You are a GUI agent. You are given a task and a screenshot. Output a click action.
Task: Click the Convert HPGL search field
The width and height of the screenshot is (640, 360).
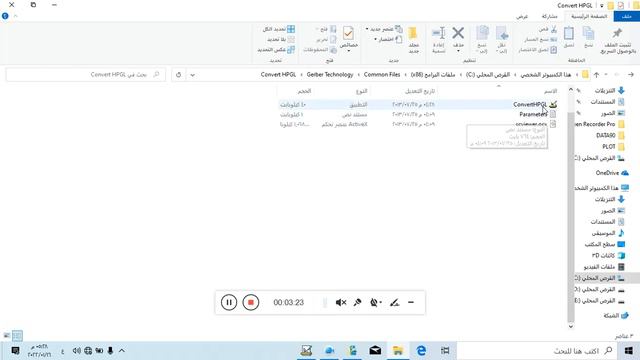coord(86,75)
